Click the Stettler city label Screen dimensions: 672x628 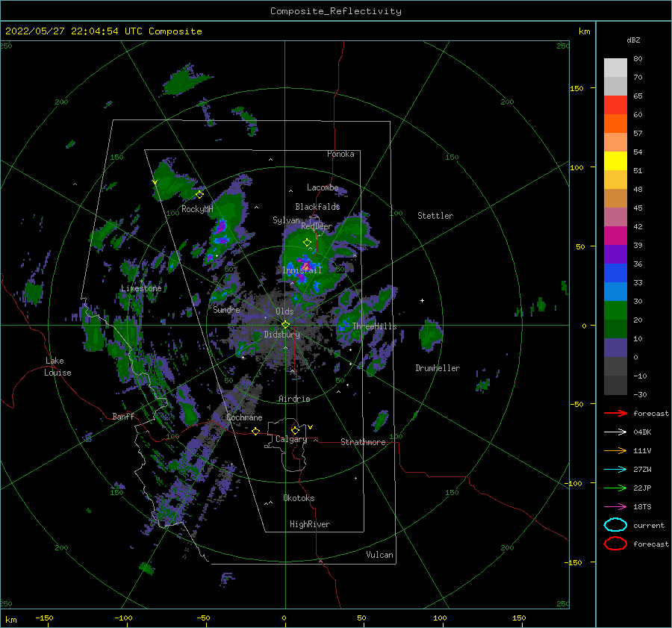435,216
